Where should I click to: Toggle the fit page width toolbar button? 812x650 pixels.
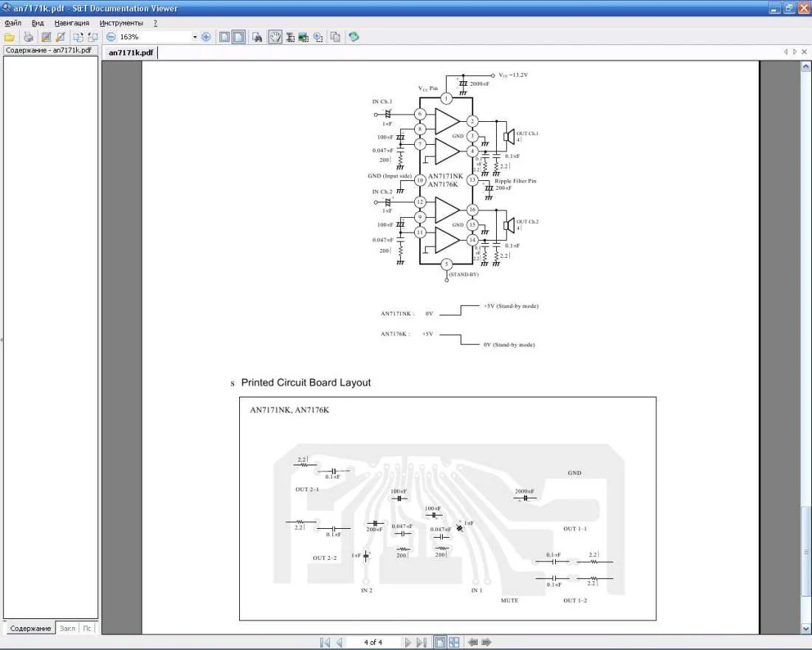238,37
